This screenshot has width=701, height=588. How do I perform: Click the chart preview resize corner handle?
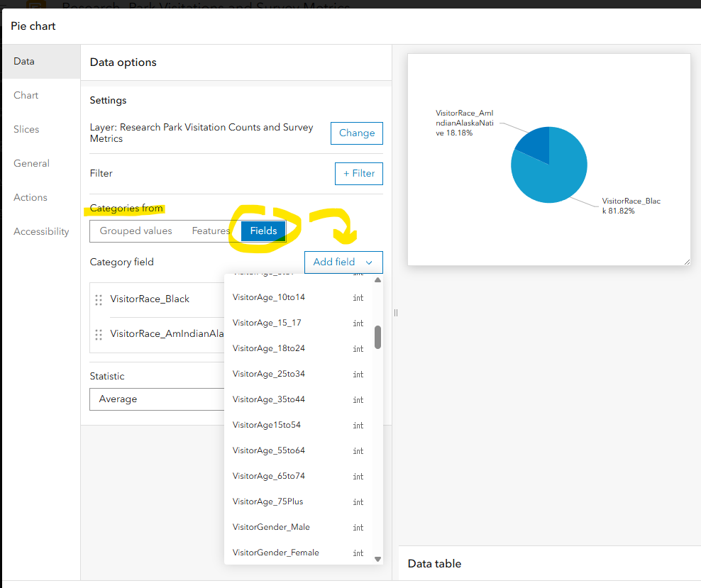(687, 262)
